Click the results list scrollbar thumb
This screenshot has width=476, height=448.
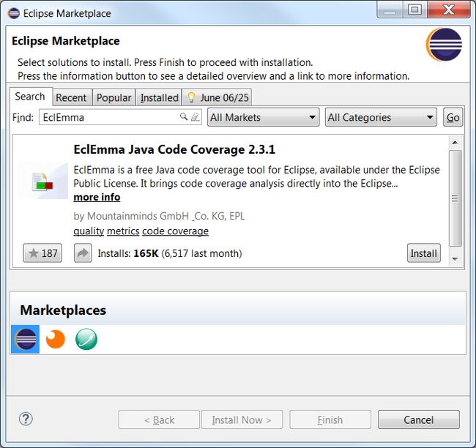click(x=455, y=198)
